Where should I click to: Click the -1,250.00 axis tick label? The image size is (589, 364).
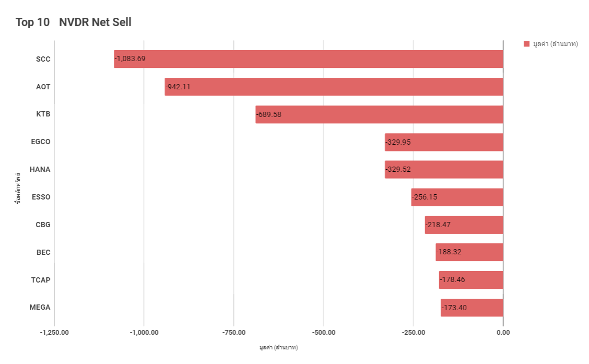[54, 333]
